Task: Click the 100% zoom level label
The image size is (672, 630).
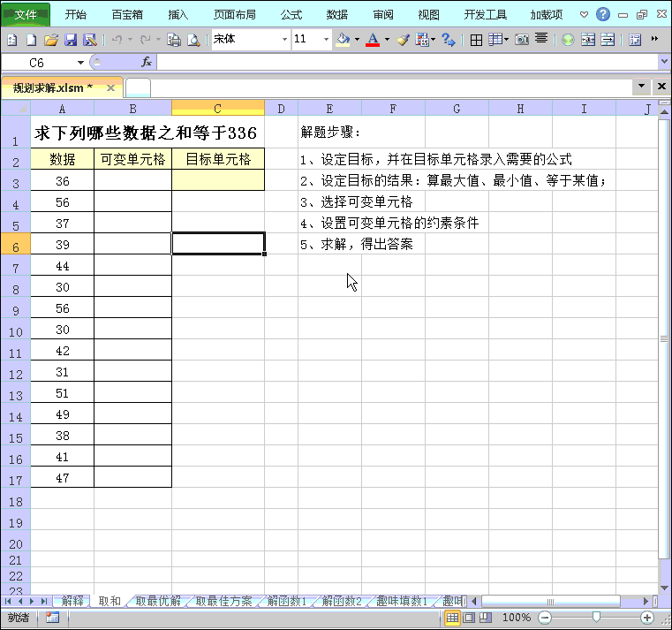Action: 516,618
